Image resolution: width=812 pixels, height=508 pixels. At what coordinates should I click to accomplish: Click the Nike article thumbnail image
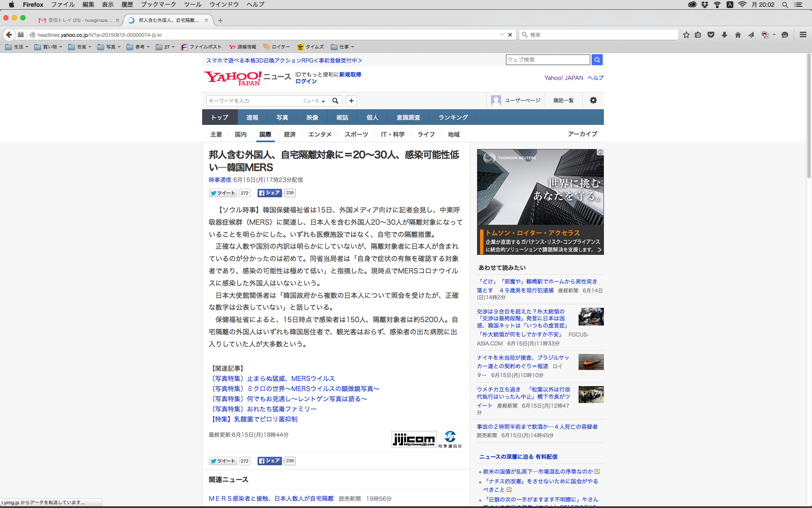591,362
